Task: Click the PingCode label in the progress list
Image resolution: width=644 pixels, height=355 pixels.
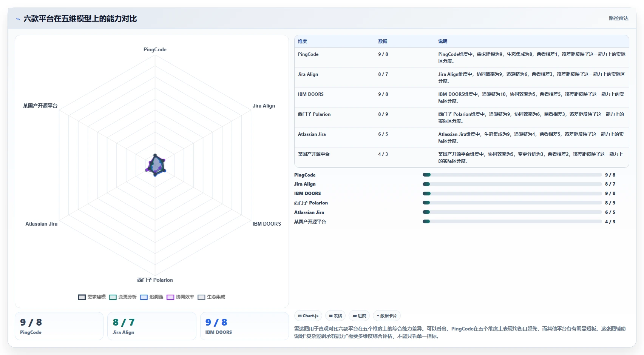Action: click(305, 175)
